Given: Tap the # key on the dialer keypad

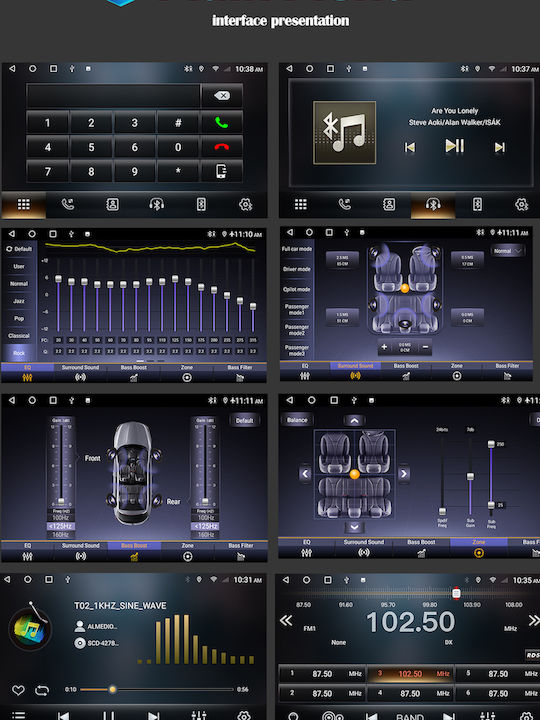Looking at the screenshot, I should [x=178, y=123].
